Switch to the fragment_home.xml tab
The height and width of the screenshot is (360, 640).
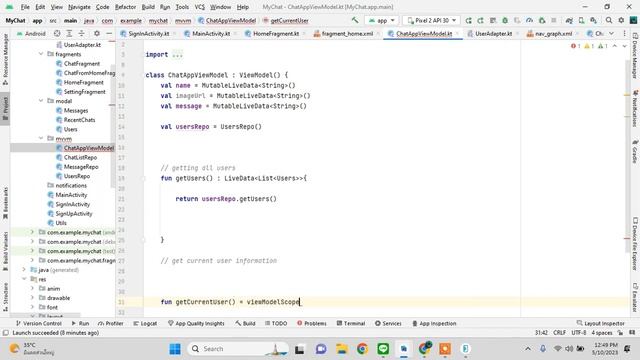click(x=347, y=33)
